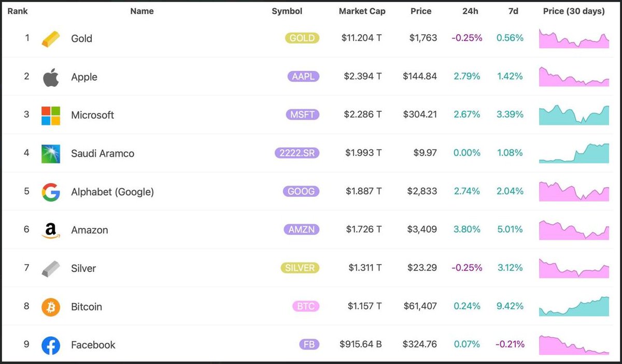Click the Google G logo icon
Viewport: 622px width, 364px height.
tap(51, 192)
